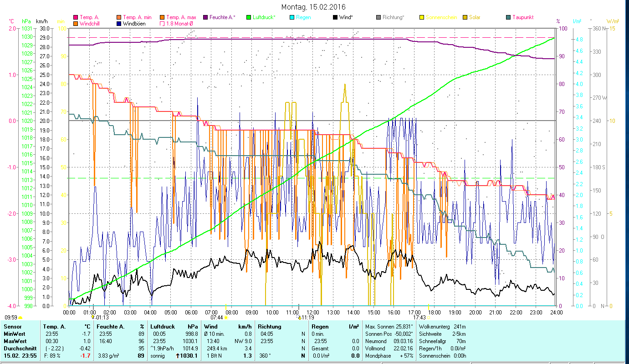Click the 360 ° direction value
This screenshot has width=629, height=364.
point(265,356)
